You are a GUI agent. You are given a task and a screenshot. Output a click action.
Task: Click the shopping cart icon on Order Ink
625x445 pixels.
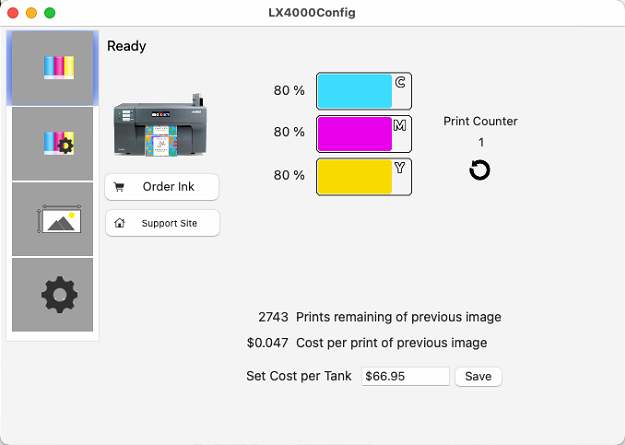(x=119, y=187)
